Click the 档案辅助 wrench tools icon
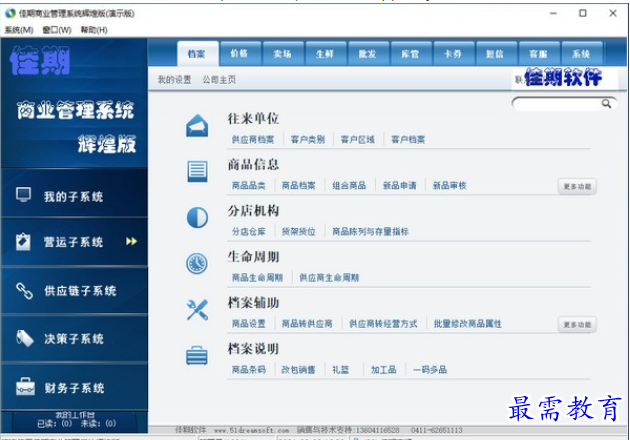Viewport: 630px width, 440px height. point(197,310)
